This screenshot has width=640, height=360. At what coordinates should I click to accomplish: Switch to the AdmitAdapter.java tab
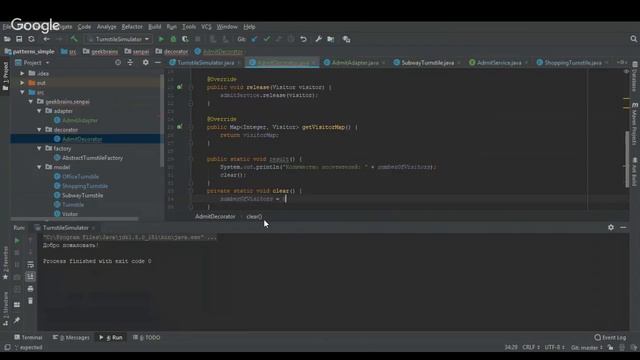tap(355, 63)
